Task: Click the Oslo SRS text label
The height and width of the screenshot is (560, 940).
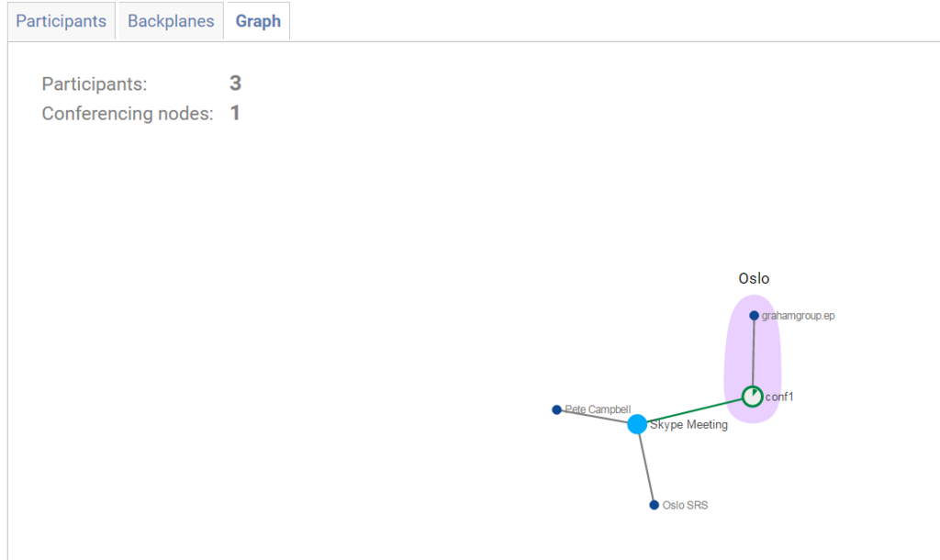Action: 685,505
